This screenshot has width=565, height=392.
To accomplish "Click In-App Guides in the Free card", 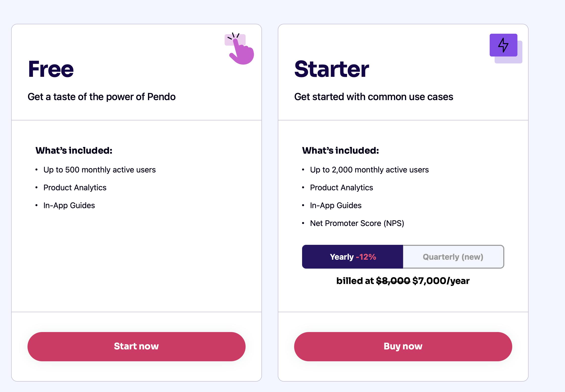I will click(x=69, y=205).
